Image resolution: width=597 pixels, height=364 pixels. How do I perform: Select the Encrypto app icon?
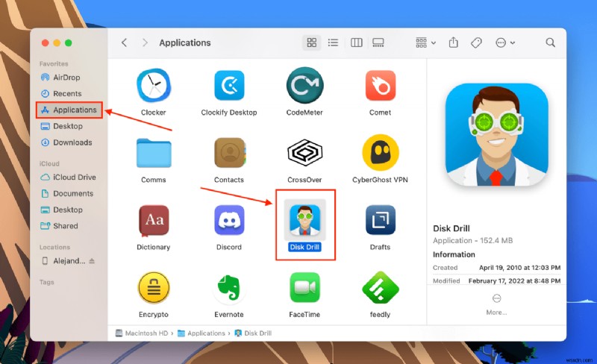click(x=154, y=288)
